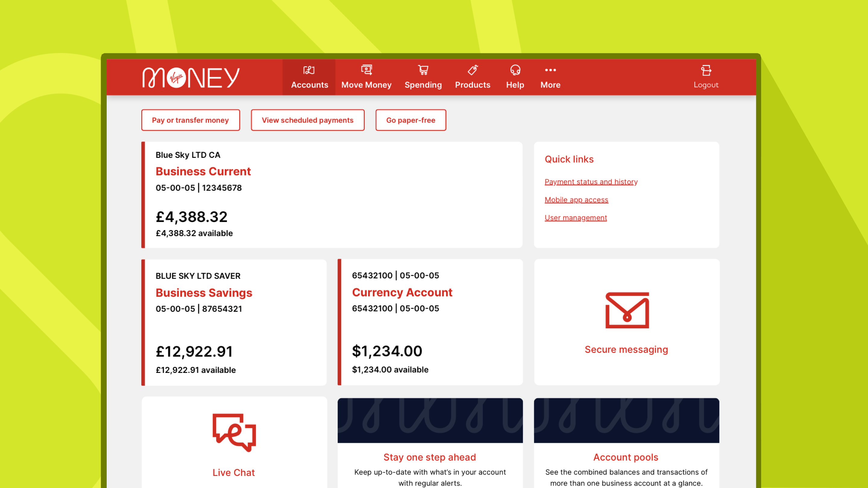The image size is (868, 488).
Task: Click the Virgin Money logo
Action: [191, 78]
